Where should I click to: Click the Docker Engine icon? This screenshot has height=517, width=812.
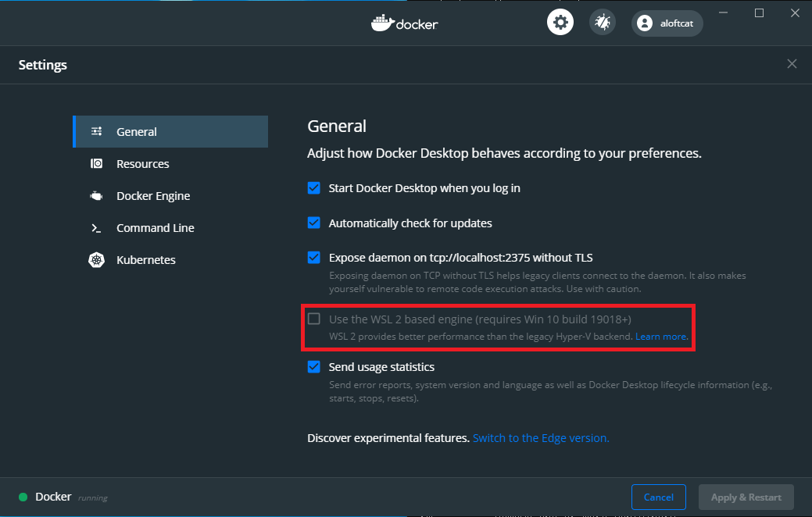click(x=96, y=195)
